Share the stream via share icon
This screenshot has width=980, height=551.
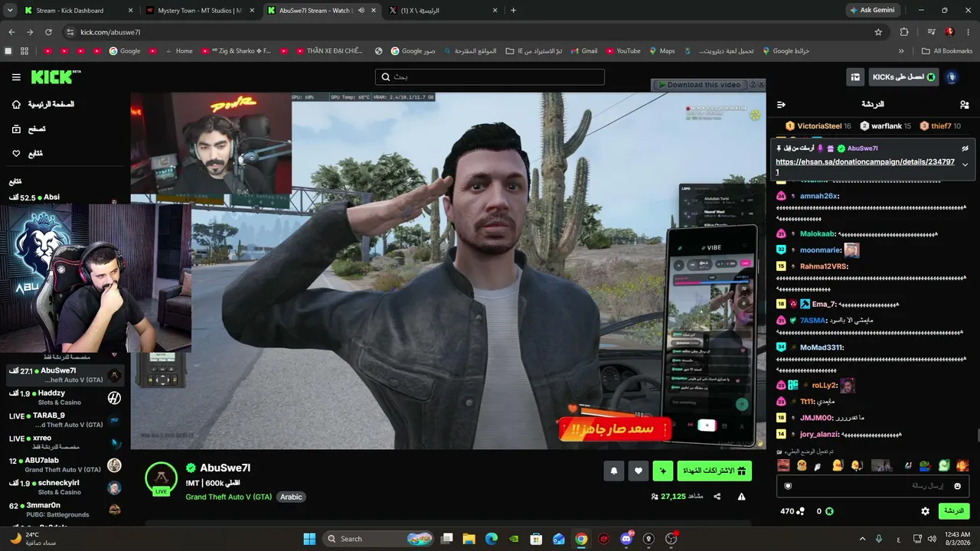coord(717,497)
